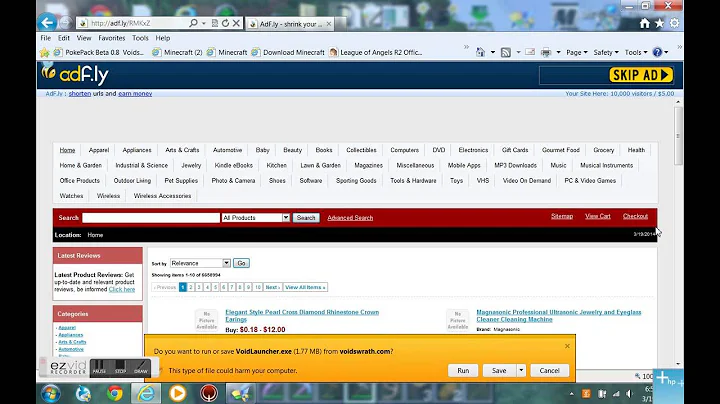Open the address bar dropdown arrow

pyautogui.click(x=203, y=23)
